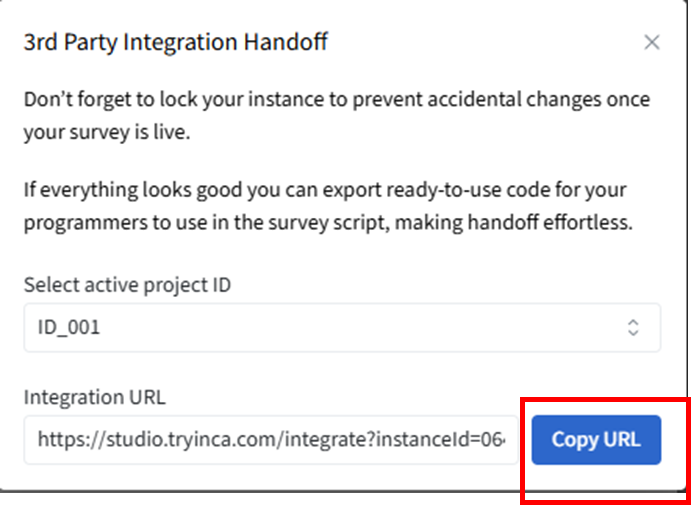Click the ID_001 value text

point(70,328)
